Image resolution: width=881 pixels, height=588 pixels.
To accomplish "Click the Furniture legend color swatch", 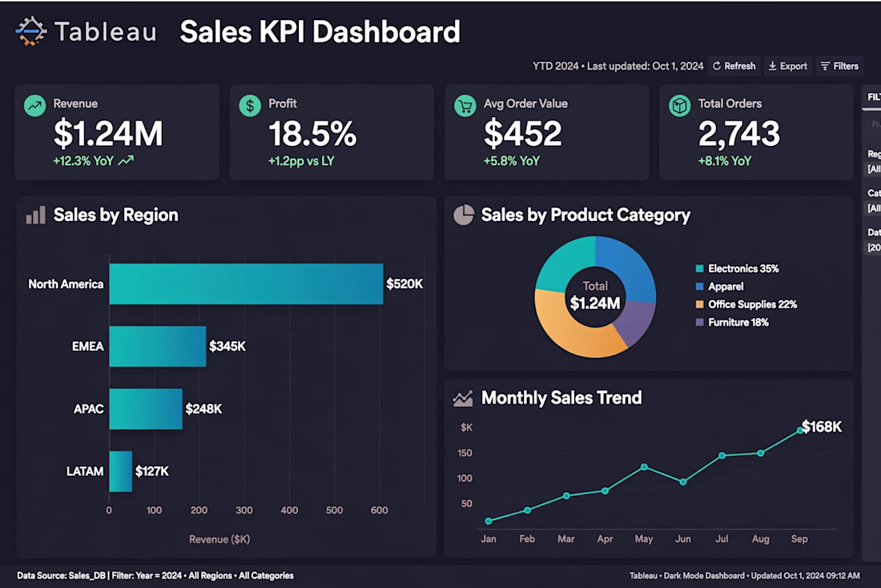I will tap(699, 323).
